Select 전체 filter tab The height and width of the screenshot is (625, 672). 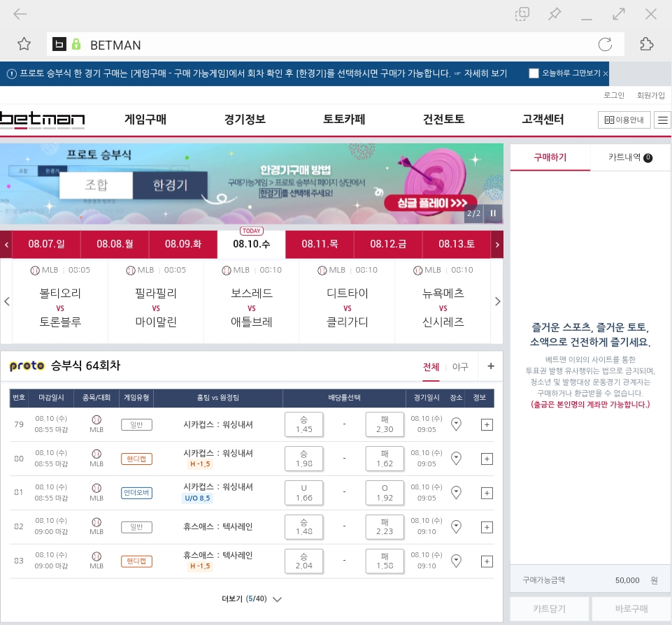[x=431, y=367]
